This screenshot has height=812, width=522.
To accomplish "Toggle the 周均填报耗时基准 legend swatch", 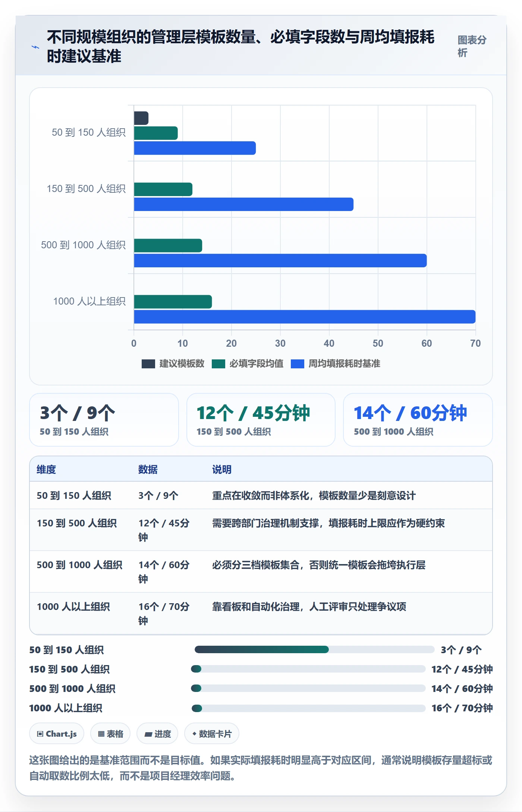I will tap(298, 363).
